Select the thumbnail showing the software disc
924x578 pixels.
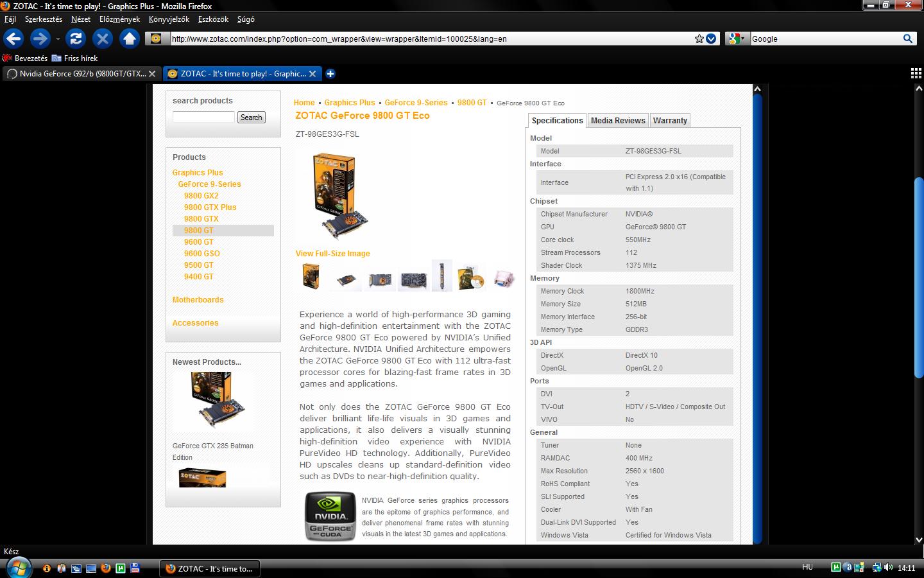(470, 277)
